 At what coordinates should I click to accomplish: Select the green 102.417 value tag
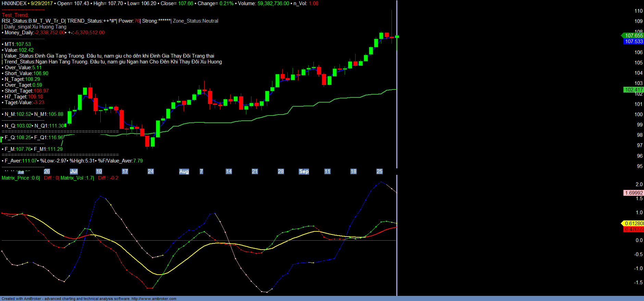pyautogui.click(x=633, y=90)
